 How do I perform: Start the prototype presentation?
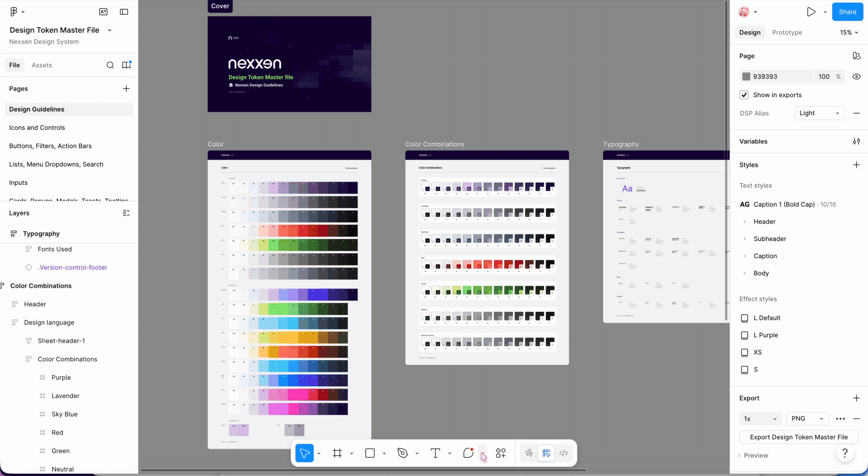[811, 12]
